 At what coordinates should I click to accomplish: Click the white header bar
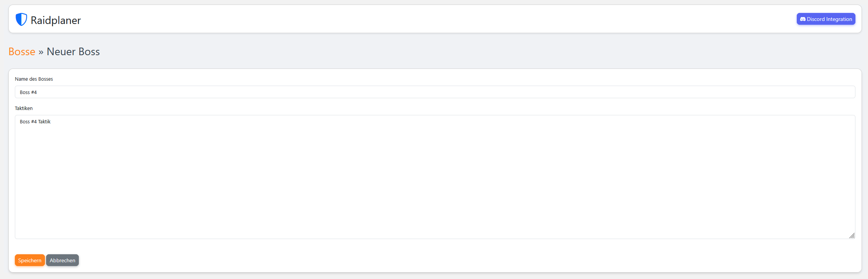(419, 19)
